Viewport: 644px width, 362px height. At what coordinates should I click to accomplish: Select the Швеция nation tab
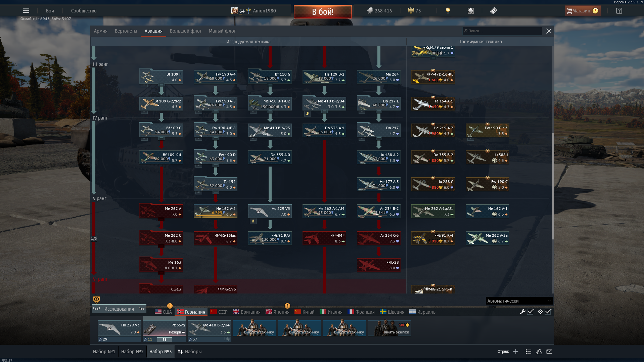[392, 312]
